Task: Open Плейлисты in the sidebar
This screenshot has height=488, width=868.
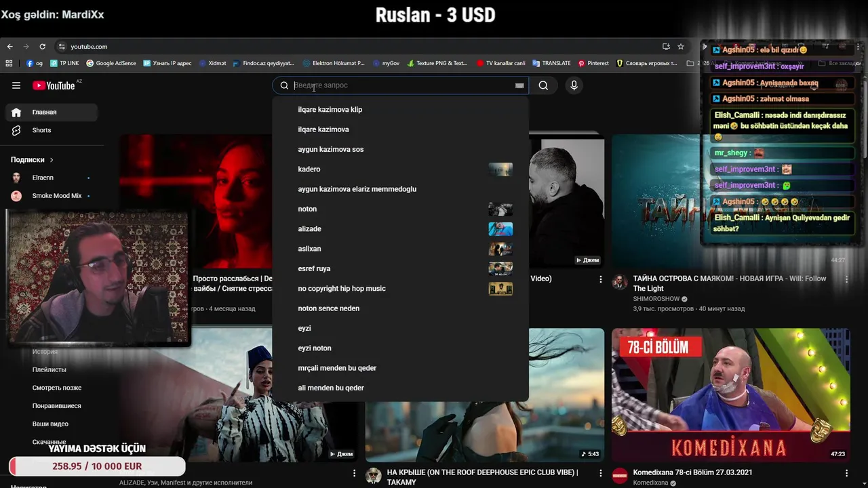Action: click(x=49, y=369)
